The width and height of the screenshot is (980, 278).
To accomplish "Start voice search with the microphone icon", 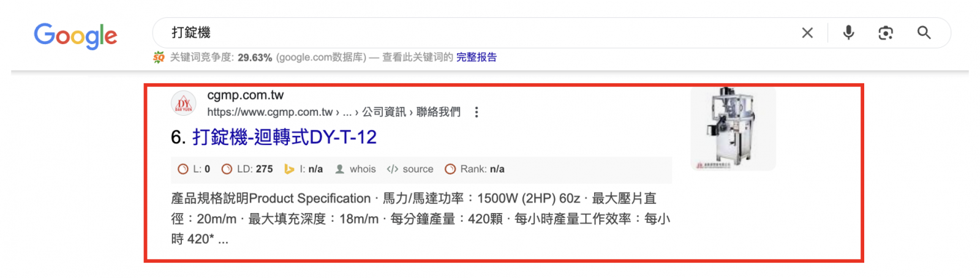I will pyautogui.click(x=848, y=33).
